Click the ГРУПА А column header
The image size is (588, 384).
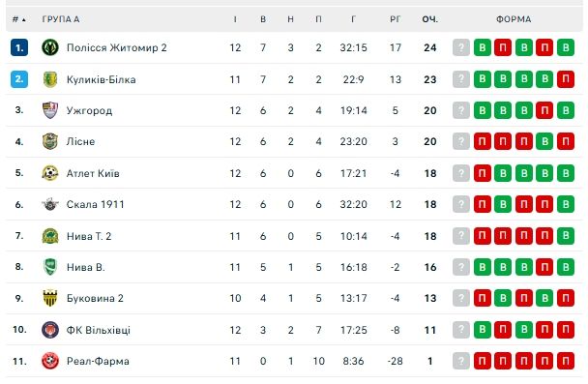(x=61, y=19)
